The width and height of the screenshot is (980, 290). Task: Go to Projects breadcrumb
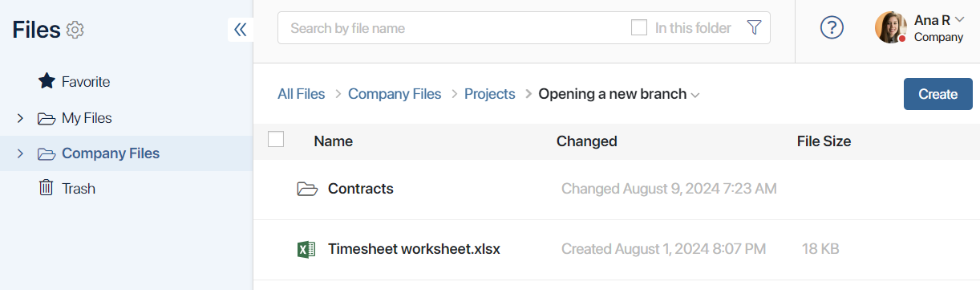[489, 94]
